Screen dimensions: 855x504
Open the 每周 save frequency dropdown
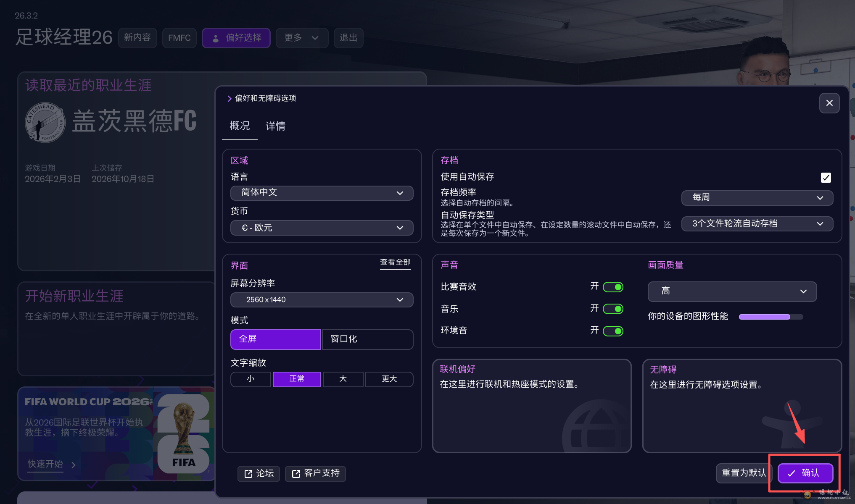(757, 197)
